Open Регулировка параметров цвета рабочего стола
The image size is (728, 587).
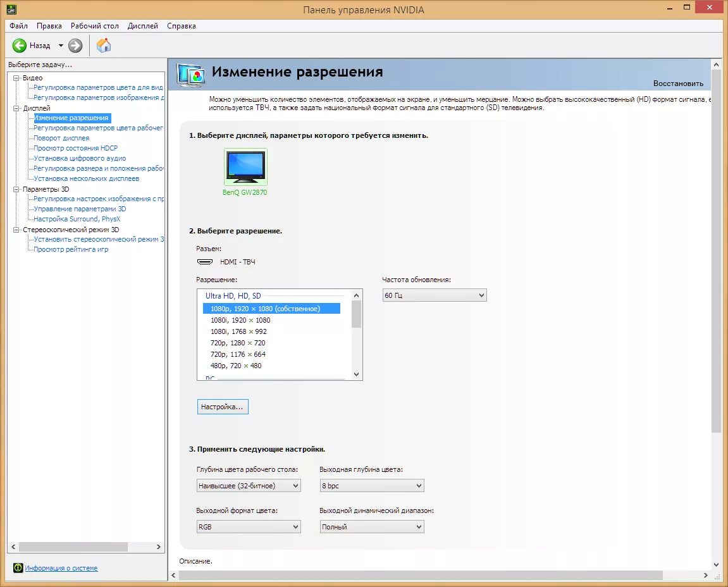tap(99, 128)
